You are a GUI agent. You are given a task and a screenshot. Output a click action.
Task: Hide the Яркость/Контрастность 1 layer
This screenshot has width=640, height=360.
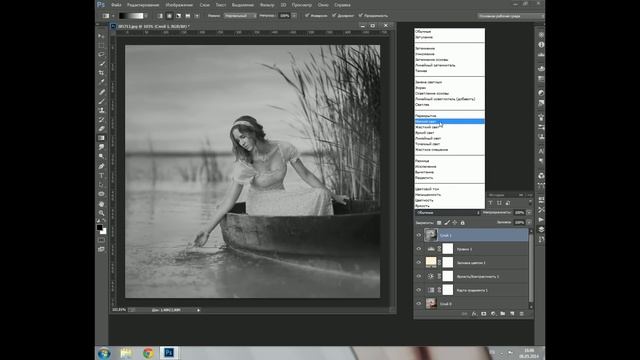click(418, 276)
